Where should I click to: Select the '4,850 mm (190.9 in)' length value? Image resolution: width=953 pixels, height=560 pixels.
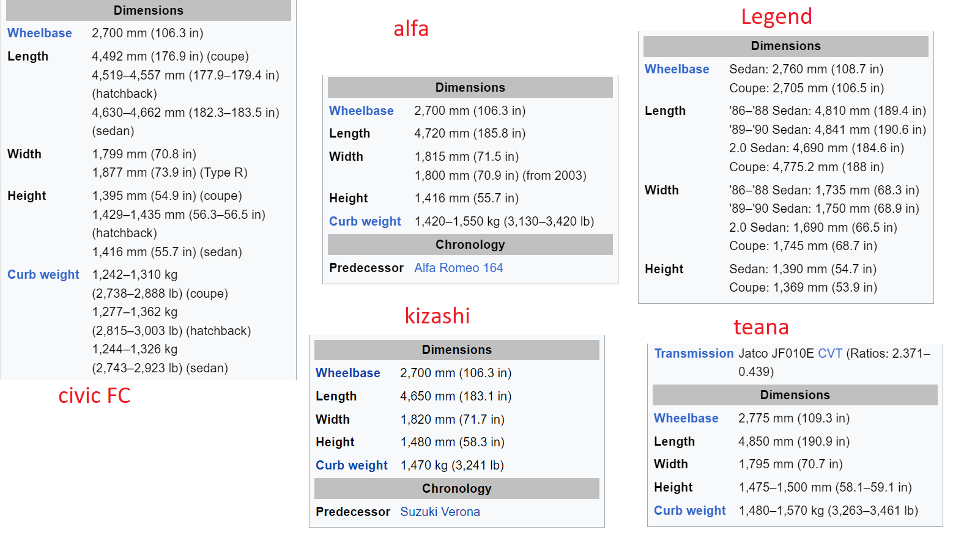click(795, 441)
